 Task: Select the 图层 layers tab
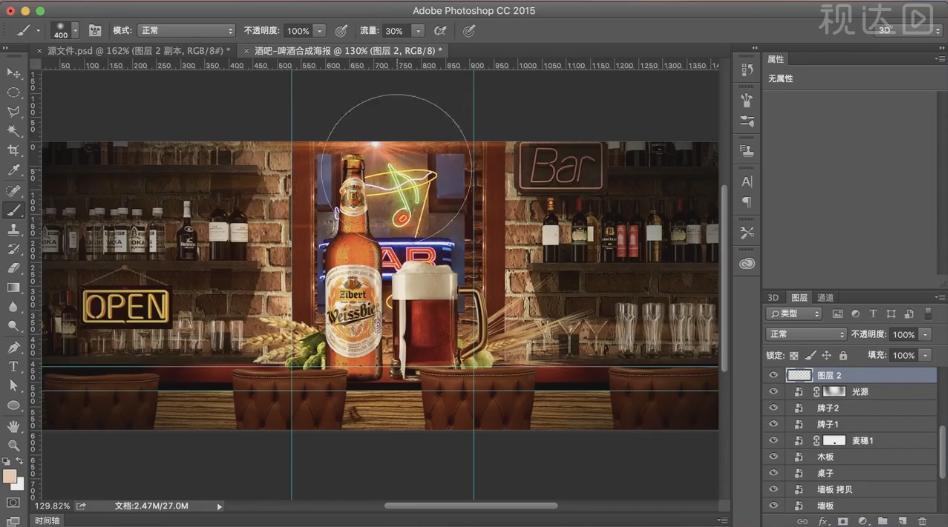tap(799, 297)
